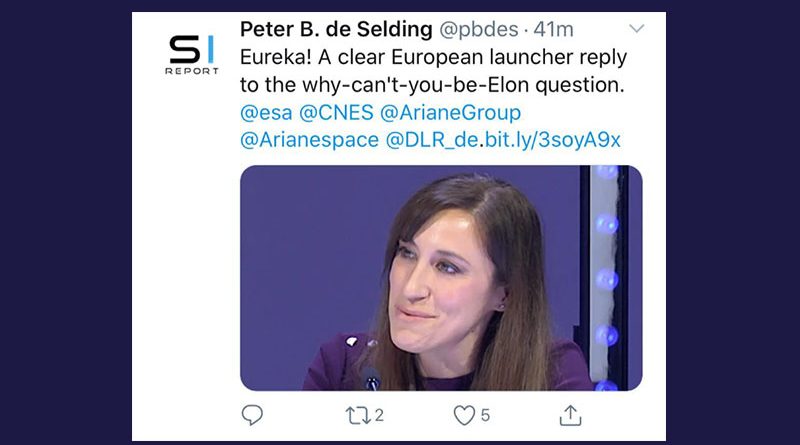The height and width of the screenshot is (445, 800).
Task: View the like count of 5
Action: coord(486,414)
